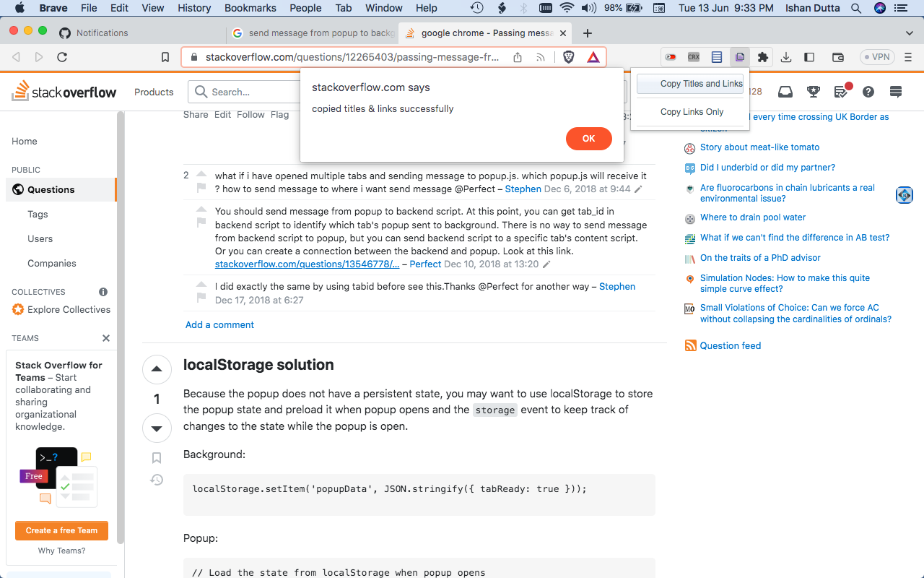924x578 pixels.
Task: Toggle the sidebar panel icon
Action: (809, 57)
